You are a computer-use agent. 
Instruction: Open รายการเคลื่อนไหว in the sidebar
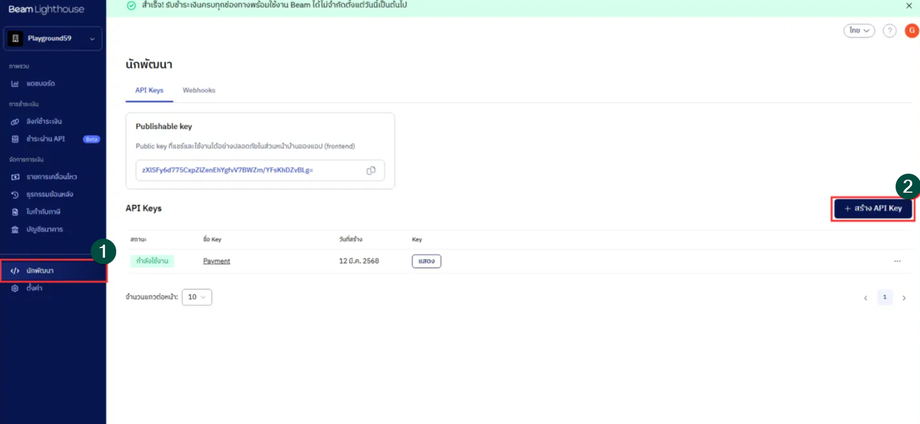point(52,177)
